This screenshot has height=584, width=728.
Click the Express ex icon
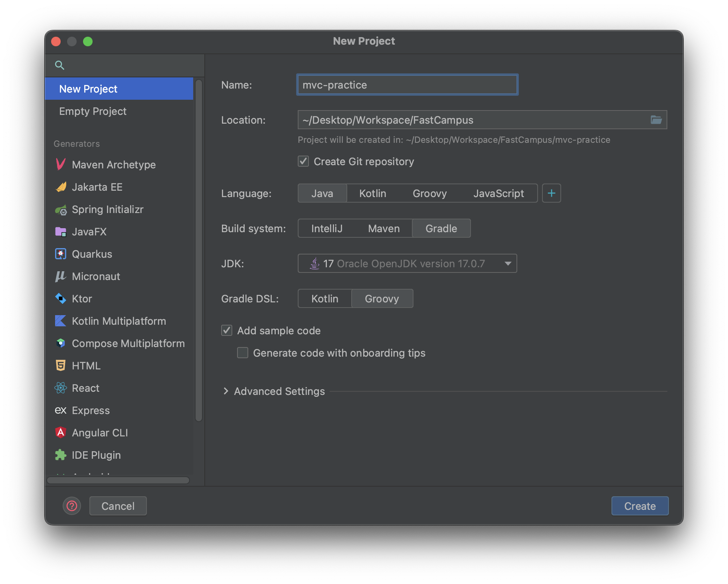click(61, 410)
